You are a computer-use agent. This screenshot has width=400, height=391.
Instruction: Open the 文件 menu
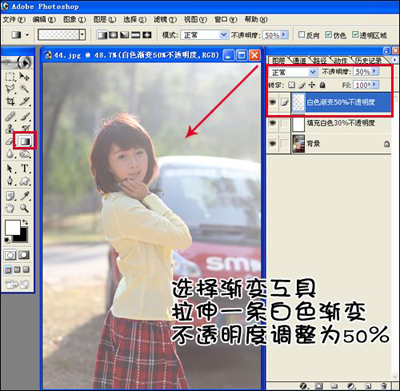pyautogui.click(x=14, y=20)
